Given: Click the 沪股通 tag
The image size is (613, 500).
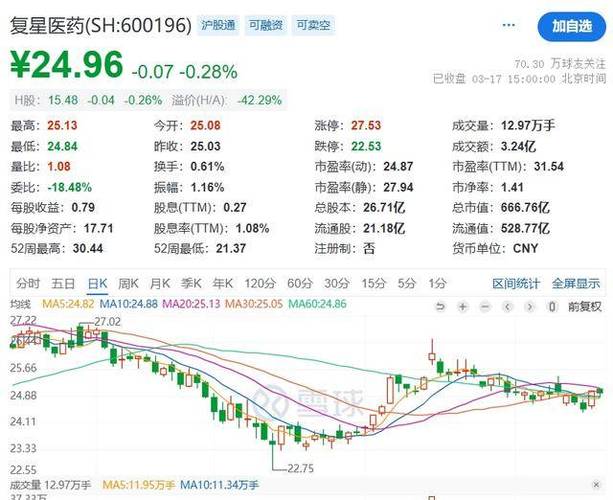Looking at the screenshot, I should (218, 25).
